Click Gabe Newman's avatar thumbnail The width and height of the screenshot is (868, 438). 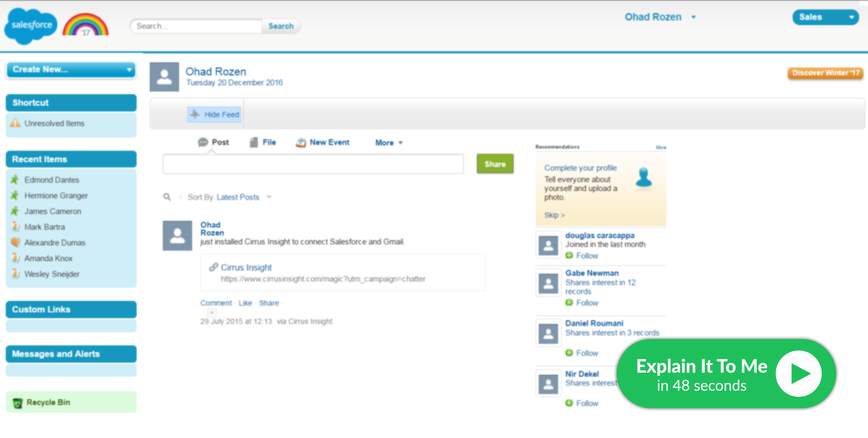549,284
